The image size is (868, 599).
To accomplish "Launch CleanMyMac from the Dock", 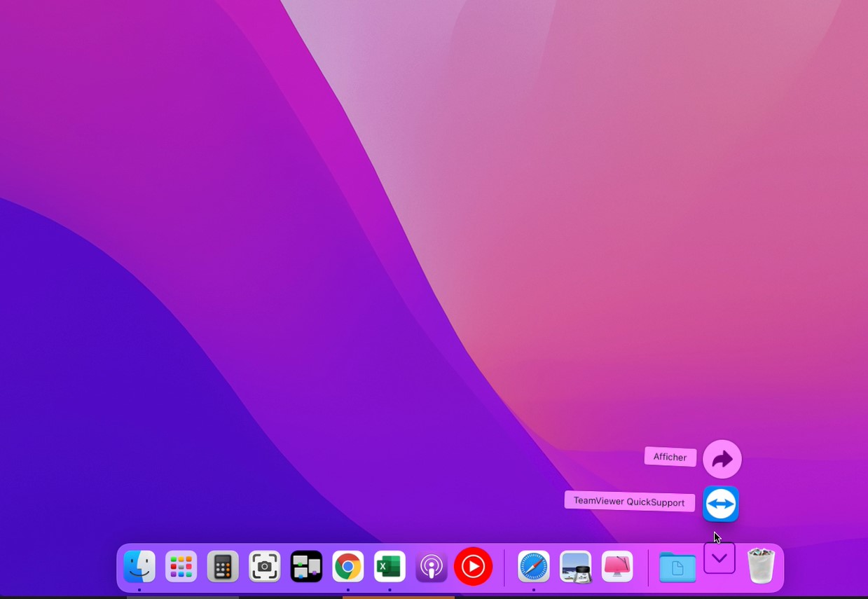I will click(x=617, y=567).
